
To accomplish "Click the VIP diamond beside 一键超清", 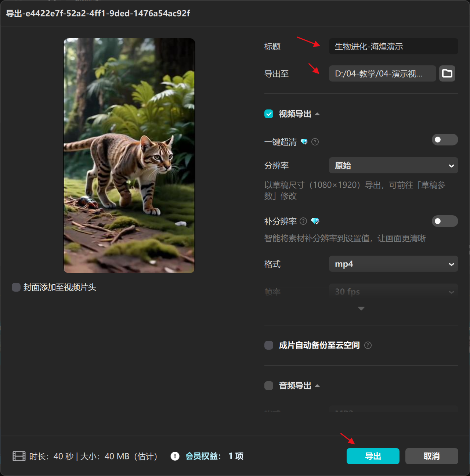I will click(304, 142).
